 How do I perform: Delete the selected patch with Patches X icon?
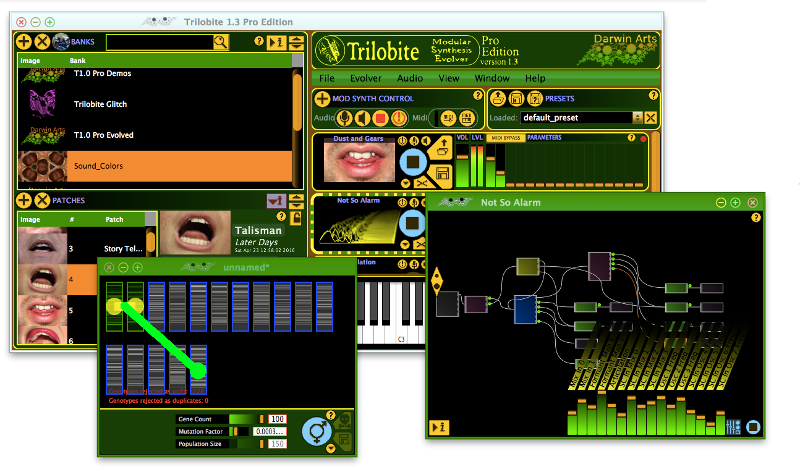pyautogui.click(x=42, y=201)
